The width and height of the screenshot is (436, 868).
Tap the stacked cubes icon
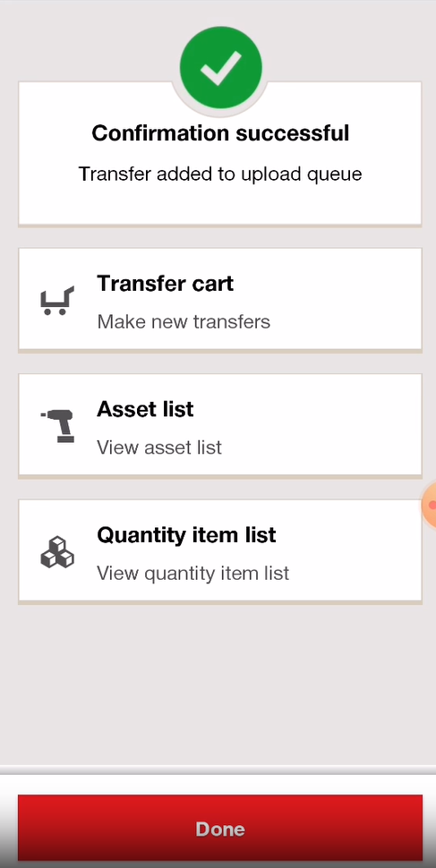(x=57, y=552)
